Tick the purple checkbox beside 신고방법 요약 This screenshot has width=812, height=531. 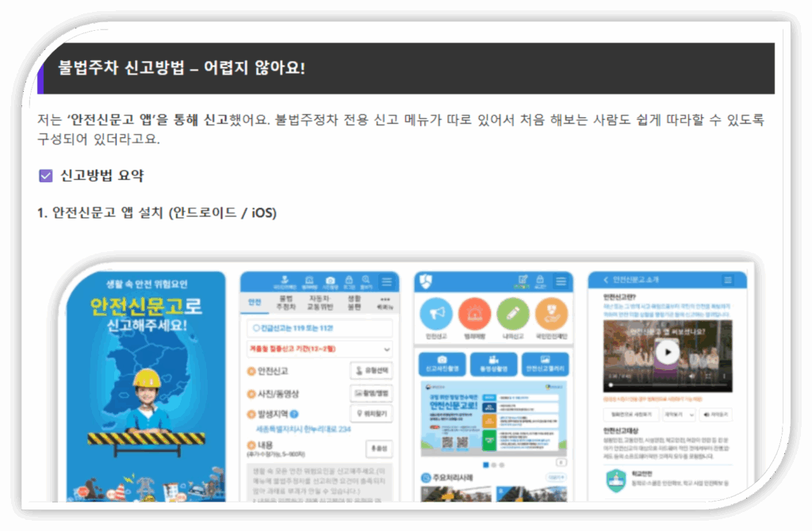[45, 176]
